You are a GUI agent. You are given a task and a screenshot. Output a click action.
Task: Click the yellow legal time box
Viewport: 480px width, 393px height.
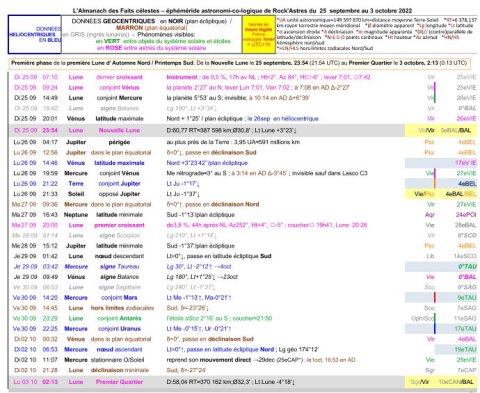coord(259,34)
